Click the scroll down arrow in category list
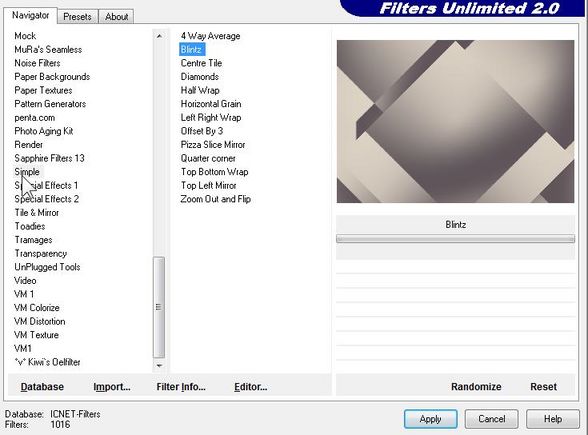This screenshot has height=435, width=588. point(159,365)
